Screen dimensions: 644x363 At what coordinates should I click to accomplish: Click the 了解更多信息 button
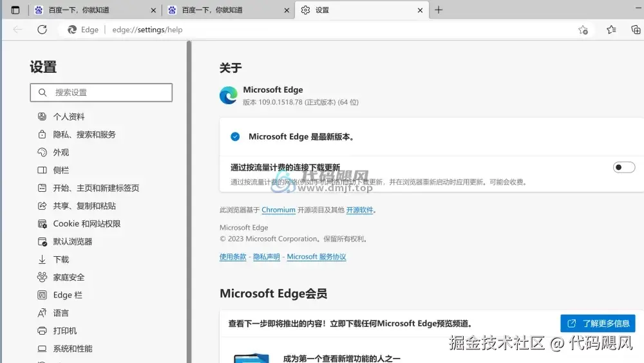pyautogui.click(x=598, y=324)
